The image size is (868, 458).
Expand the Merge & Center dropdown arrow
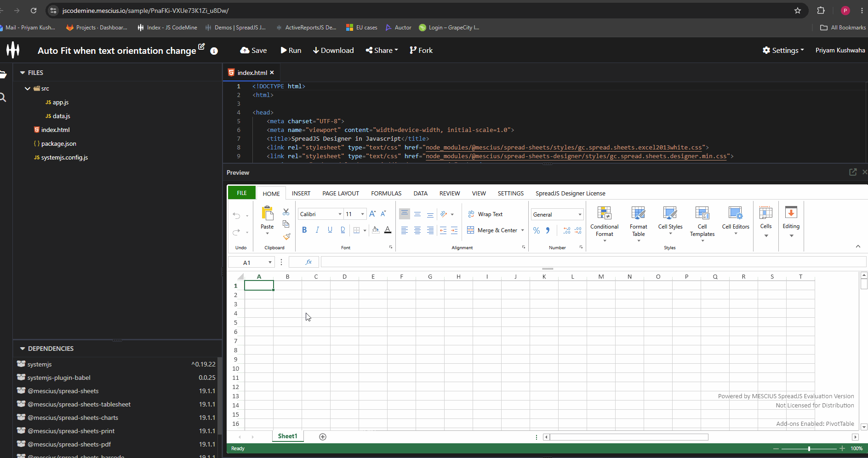click(523, 230)
